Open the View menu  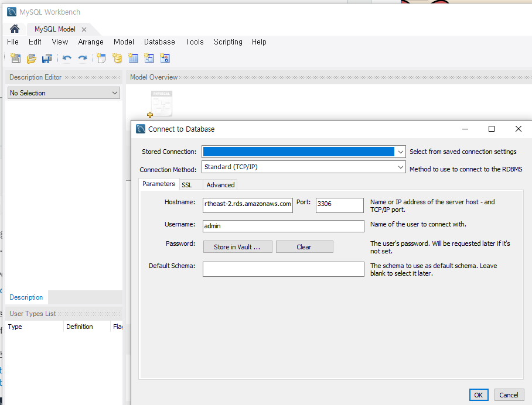[x=60, y=42]
